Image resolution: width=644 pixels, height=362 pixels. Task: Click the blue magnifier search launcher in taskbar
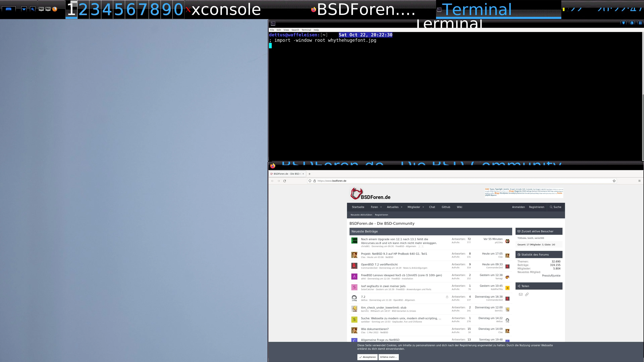point(33,9)
